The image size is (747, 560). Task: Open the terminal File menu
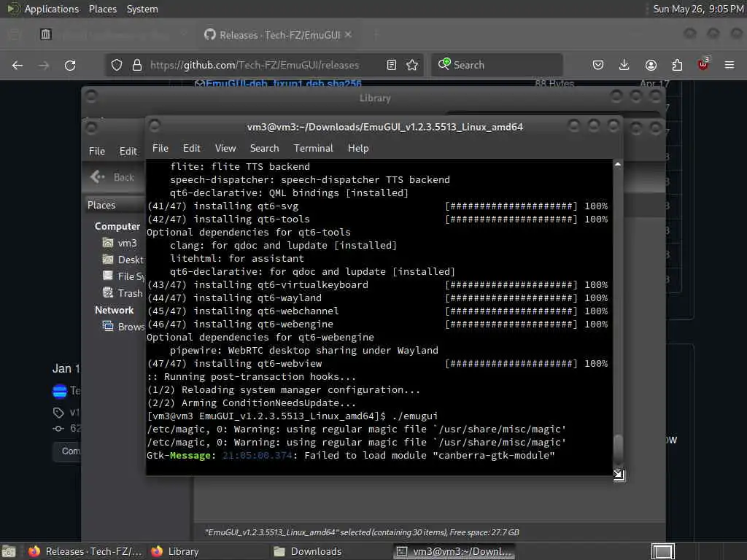160,149
